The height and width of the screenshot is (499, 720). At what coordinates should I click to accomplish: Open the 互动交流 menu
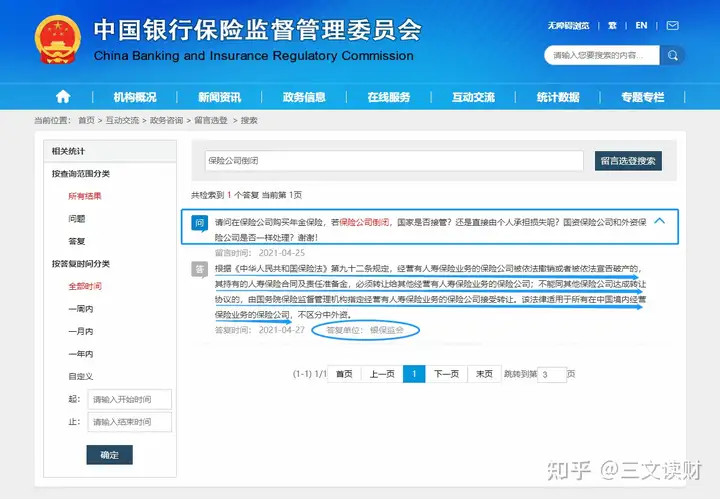click(473, 97)
